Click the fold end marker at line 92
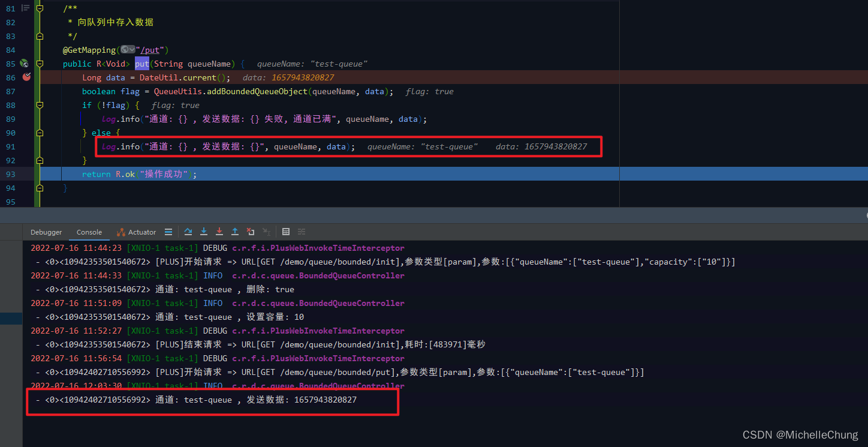 [x=40, y=160]
